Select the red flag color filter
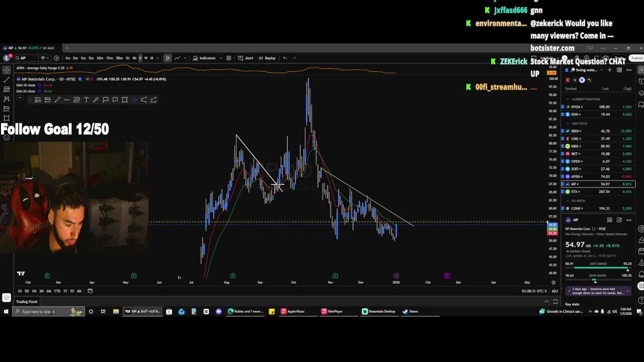644x362 pixels. 568,80
